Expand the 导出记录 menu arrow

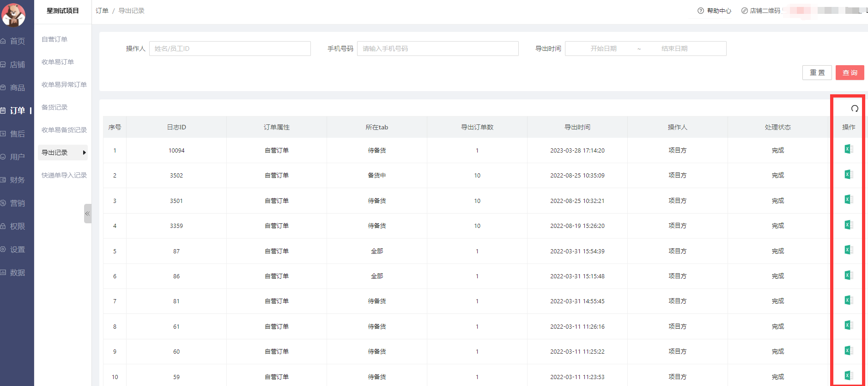(x=84, y=153)
